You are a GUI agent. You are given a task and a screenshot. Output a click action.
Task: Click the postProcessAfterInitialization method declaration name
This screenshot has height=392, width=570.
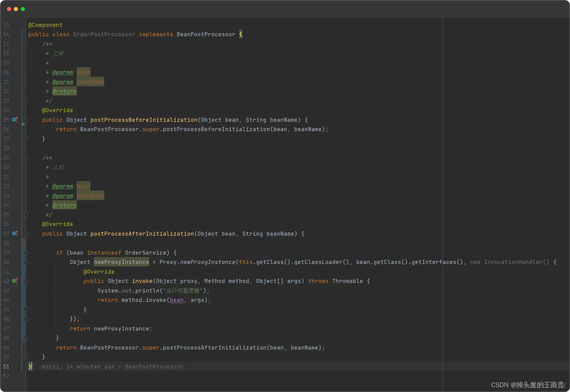click(142, 234)
